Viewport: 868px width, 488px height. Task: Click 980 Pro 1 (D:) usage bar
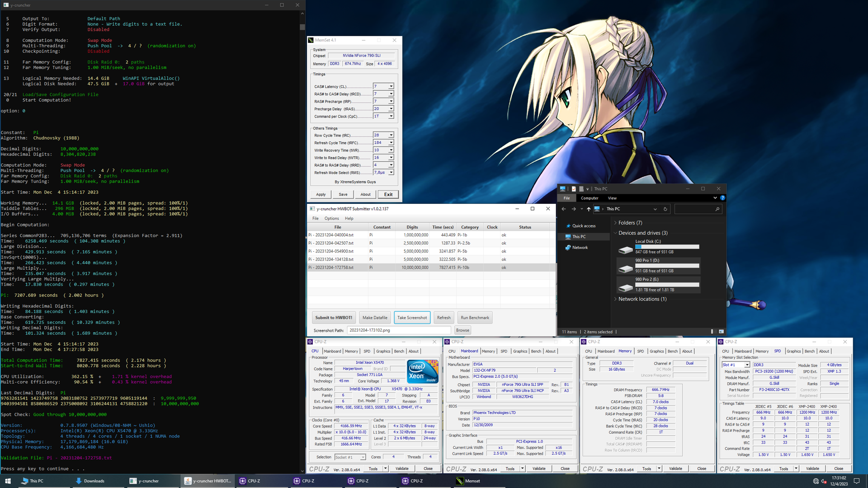click(667, 266)
